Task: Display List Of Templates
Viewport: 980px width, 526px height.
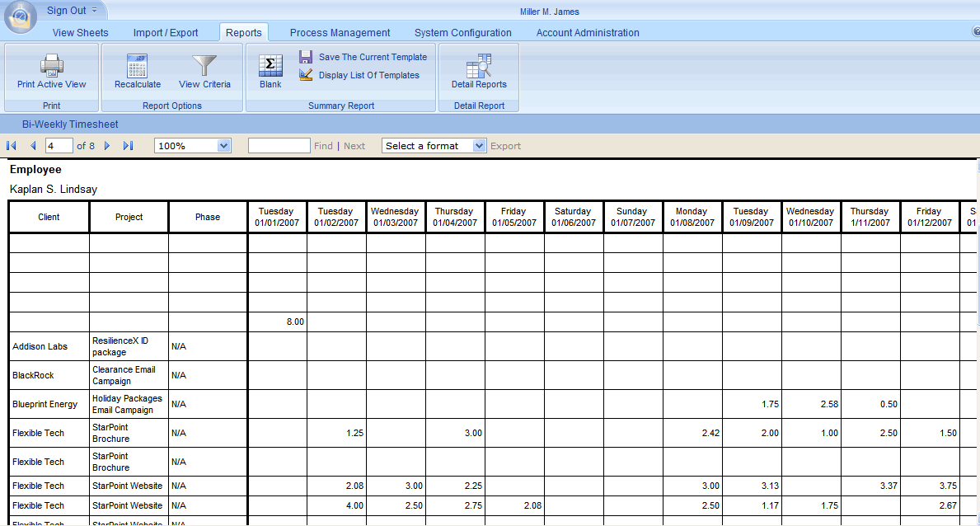Action: [x=368, y=75]
